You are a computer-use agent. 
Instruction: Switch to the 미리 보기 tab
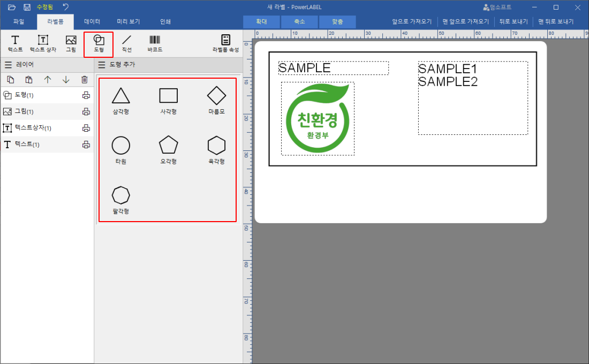pos(129,22)
